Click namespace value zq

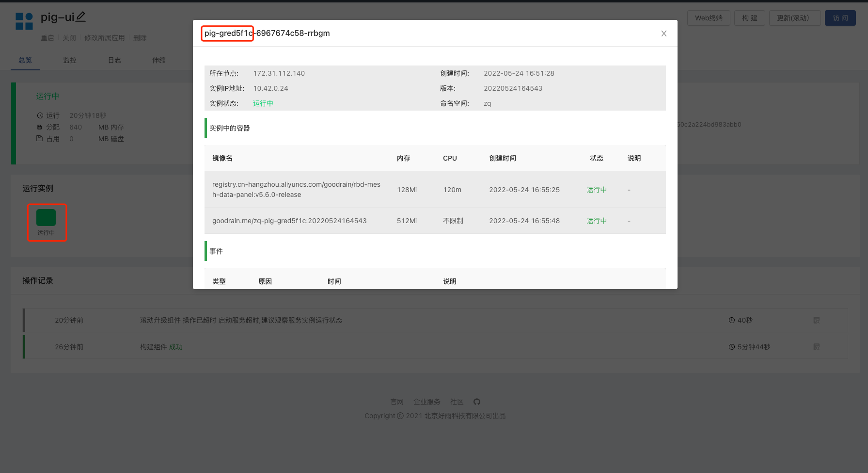[488, 103]
